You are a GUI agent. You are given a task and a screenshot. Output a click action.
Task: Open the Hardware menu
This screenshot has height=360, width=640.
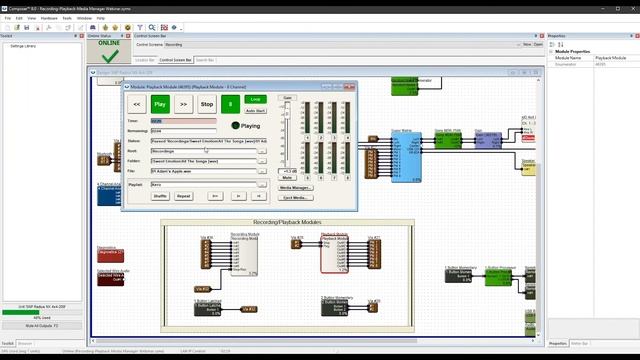(x=49, y=18)
